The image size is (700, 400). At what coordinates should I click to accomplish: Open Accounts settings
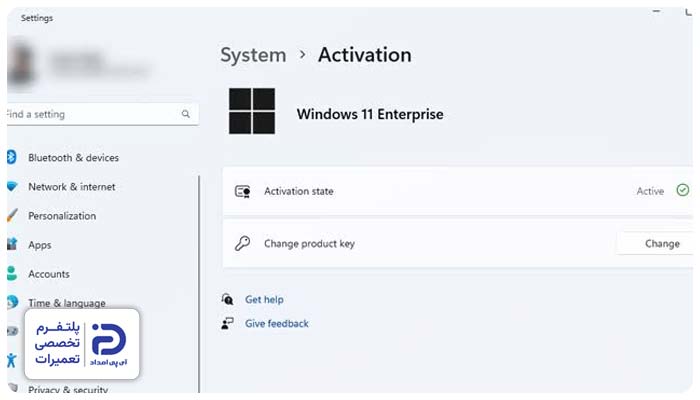pos(49,274)
